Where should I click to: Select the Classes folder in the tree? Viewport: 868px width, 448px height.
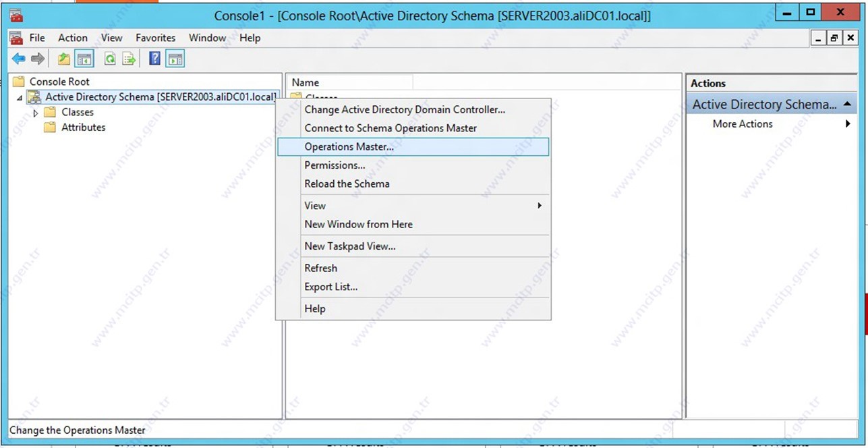coord(78,113)
